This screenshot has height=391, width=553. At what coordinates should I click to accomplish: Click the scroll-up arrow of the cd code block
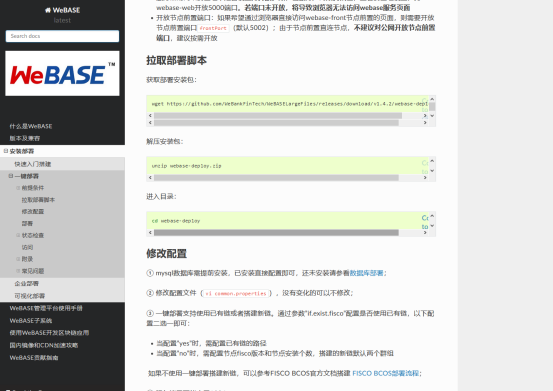click(x=432, y=216)
